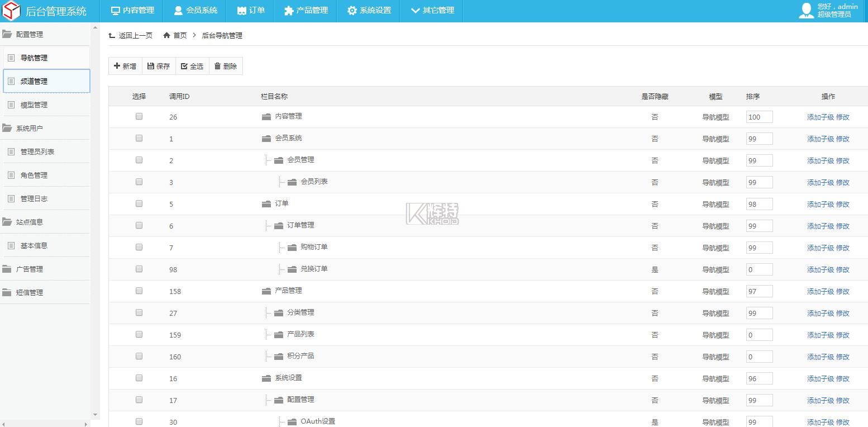Check the box for 积分产品 row
868x427 pixels.
coord(139,356)
